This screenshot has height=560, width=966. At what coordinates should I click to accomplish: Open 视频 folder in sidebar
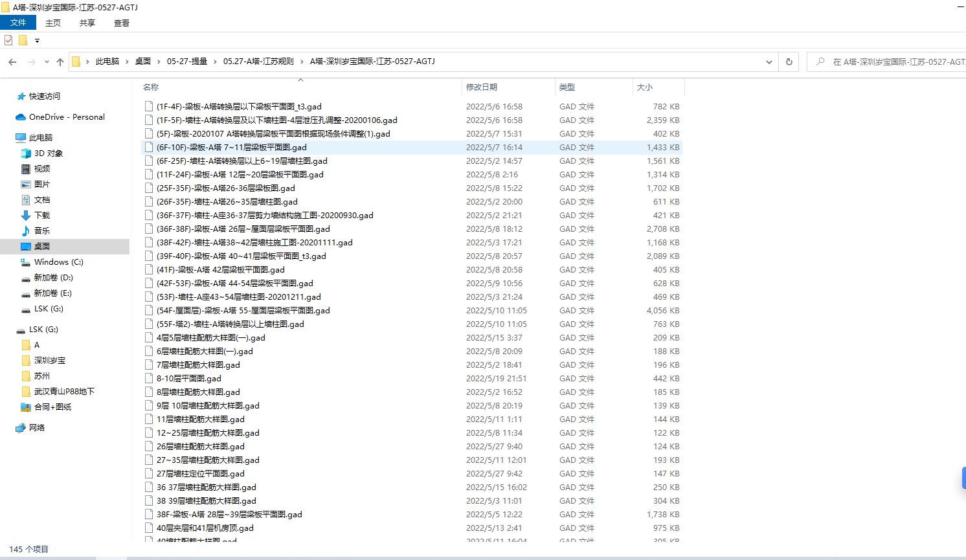tap(42, 168)
